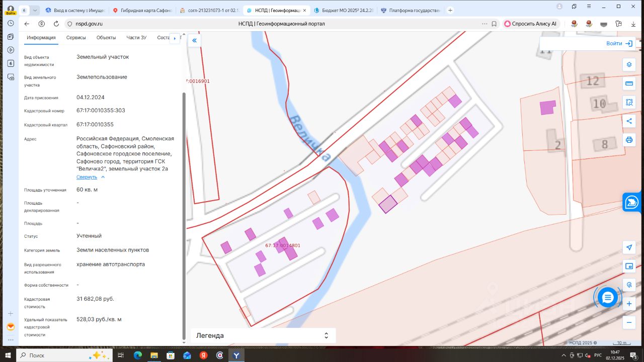Bookmark this page in address bar
Image resolution: width=644 pixels, height=362 pixels.
pos(494,24)
